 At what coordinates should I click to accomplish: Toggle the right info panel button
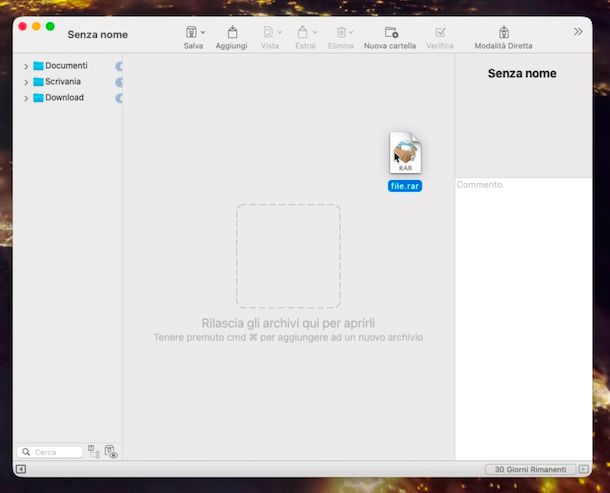[x=583, y=469]
